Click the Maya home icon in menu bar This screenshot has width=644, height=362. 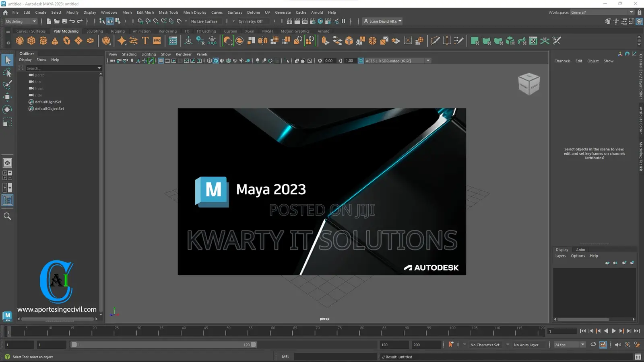coord(5,12)
